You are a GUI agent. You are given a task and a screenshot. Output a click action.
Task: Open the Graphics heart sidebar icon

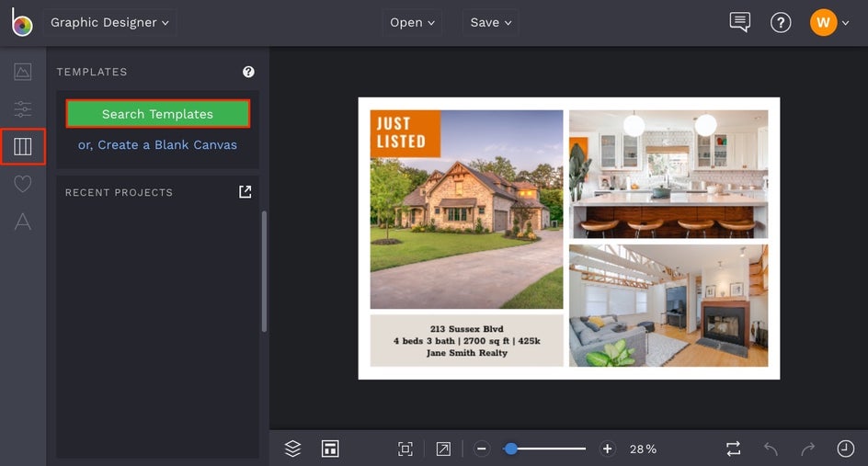click(23, 184)
